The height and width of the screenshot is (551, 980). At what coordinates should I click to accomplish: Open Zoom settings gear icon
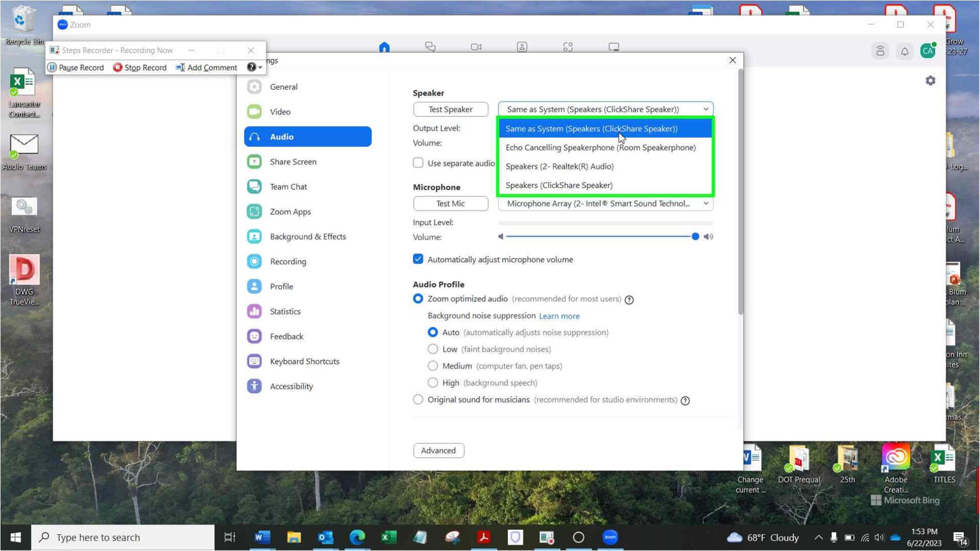930,81
